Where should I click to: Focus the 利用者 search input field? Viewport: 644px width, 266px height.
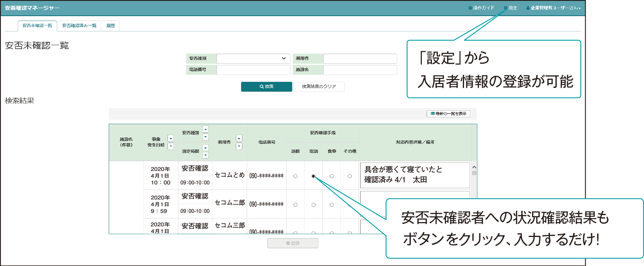360,58
